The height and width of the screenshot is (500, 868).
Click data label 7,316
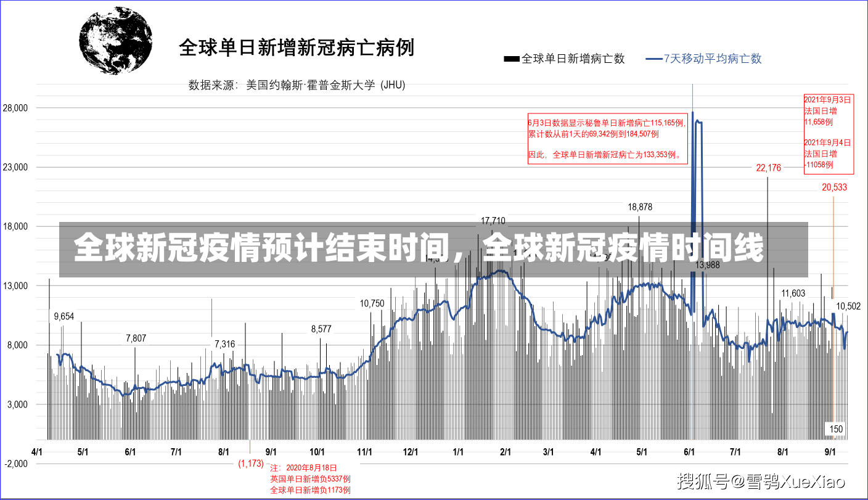click(224, 344)
